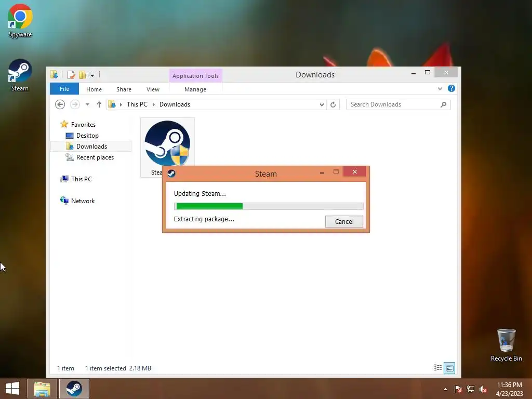Viewport: 532px width, 399px height.
Task: Open the network tray icon
Action: 471,389
